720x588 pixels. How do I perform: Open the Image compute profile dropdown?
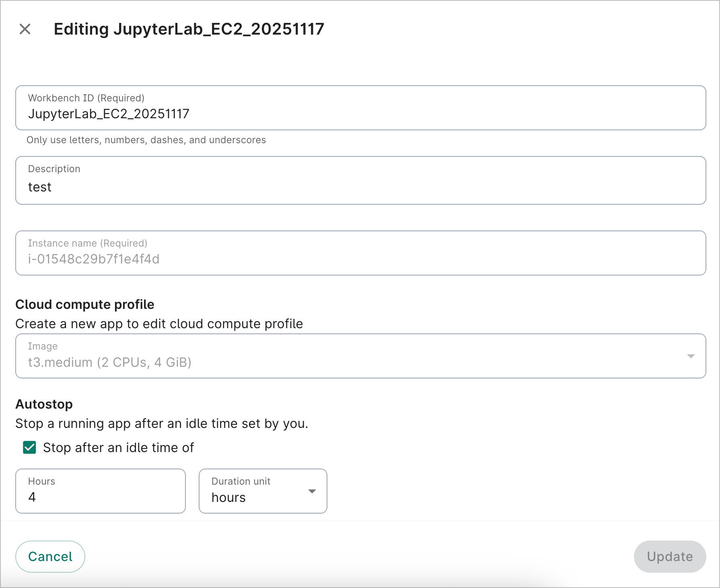tap(691, 356)
